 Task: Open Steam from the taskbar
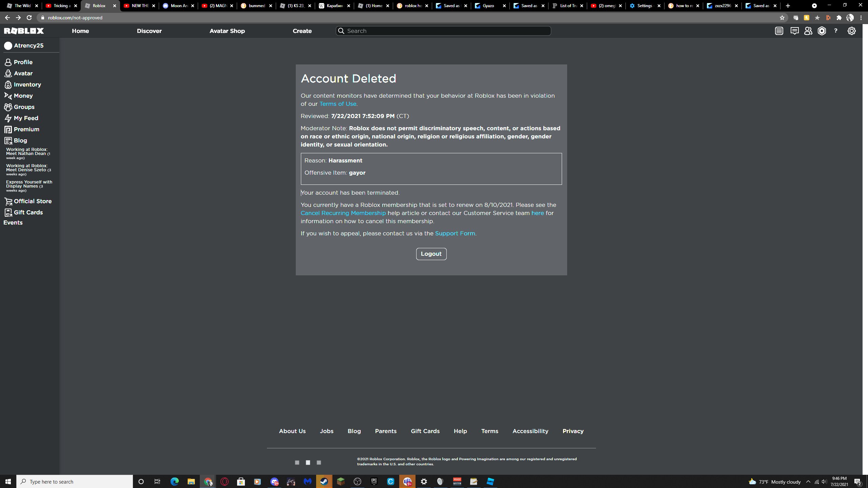(324, 482)
